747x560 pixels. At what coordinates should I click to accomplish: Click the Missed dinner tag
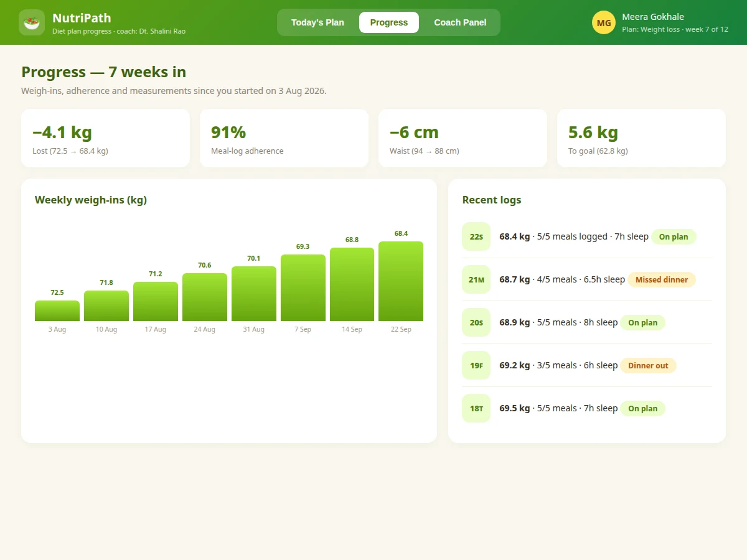click(x=662, y=279)
